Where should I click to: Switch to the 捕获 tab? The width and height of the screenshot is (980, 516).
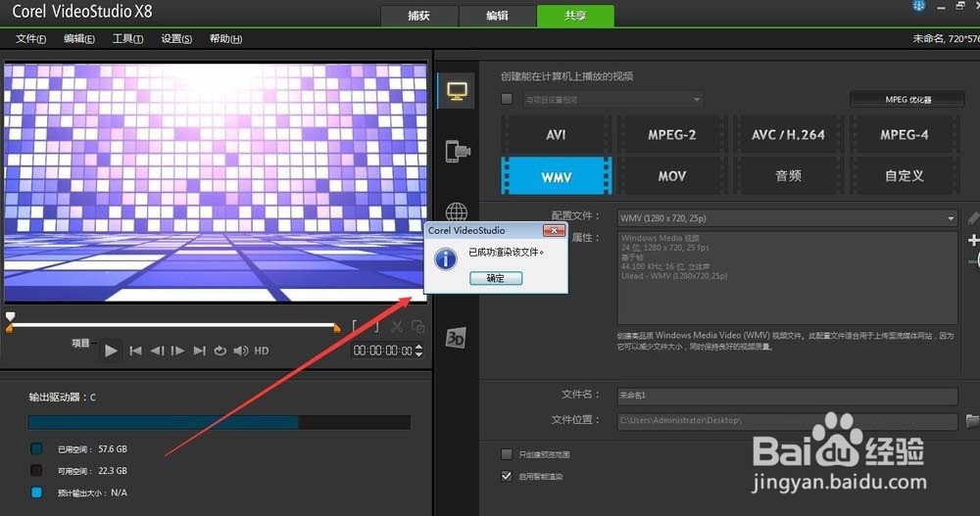(x=418, y=16)
